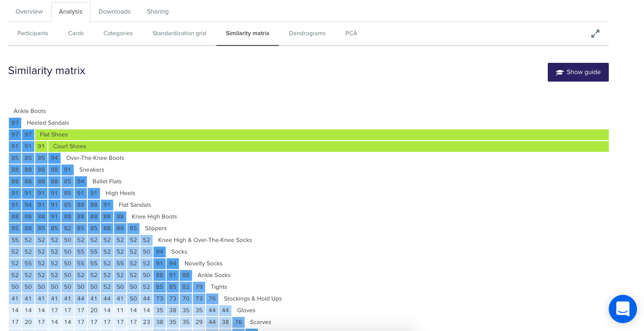
Task: Click the 94 cell in Socks row
Action: (x=160, y=252)
